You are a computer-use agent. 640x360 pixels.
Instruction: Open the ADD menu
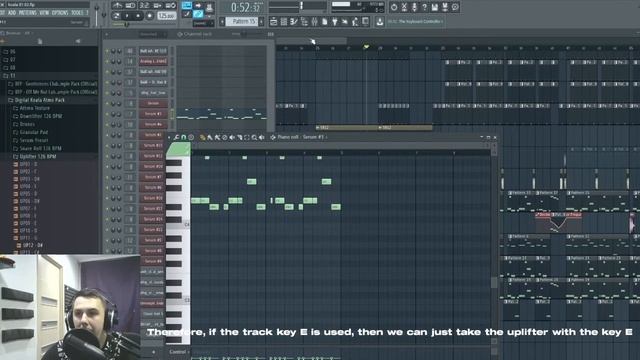point(12,13)
